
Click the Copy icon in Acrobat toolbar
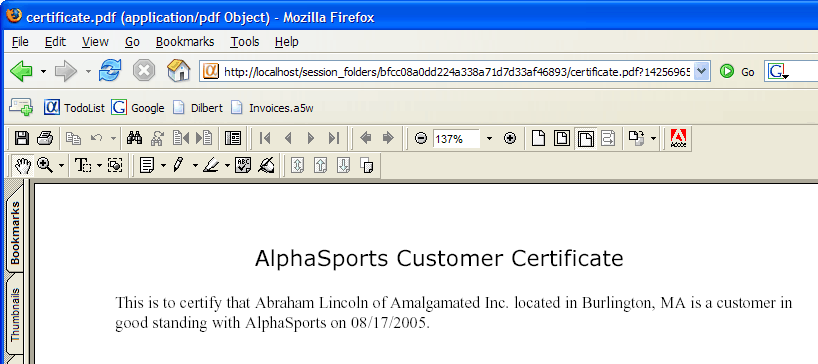[x=74, y=138]
